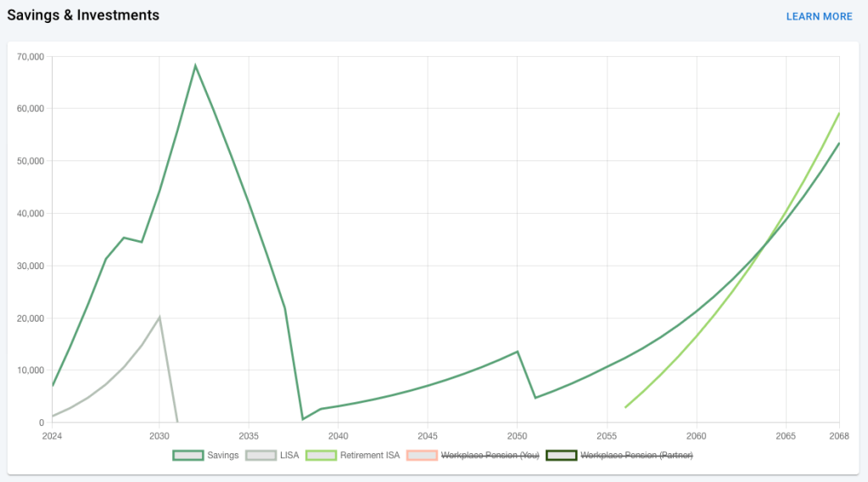Hide the Savings series via its label

tap(223, 456)
